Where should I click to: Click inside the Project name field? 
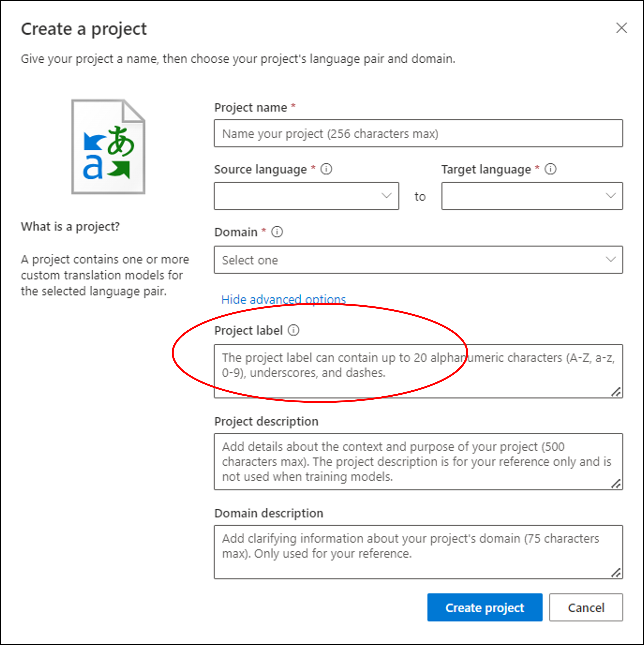pyautogui.click(x=419, y=134)
